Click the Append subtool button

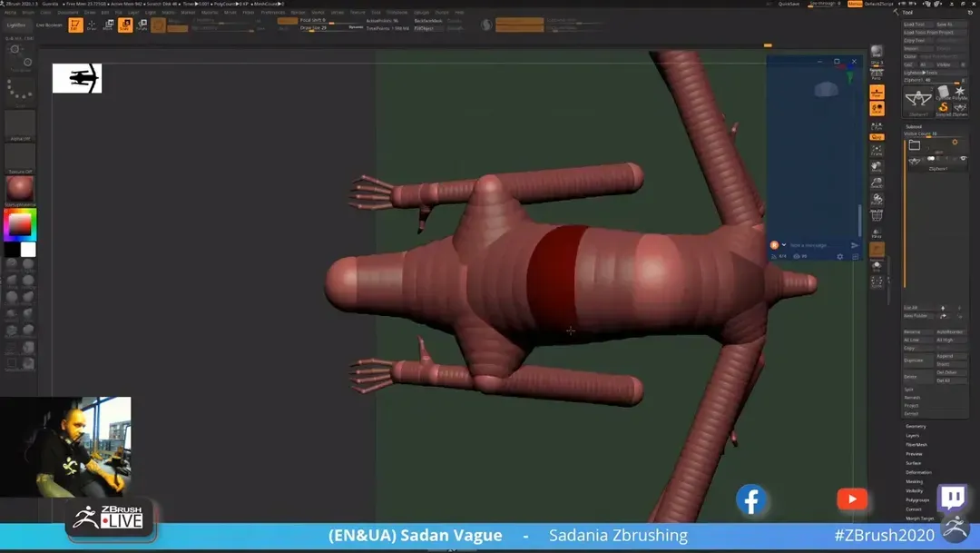coord(945,356)
